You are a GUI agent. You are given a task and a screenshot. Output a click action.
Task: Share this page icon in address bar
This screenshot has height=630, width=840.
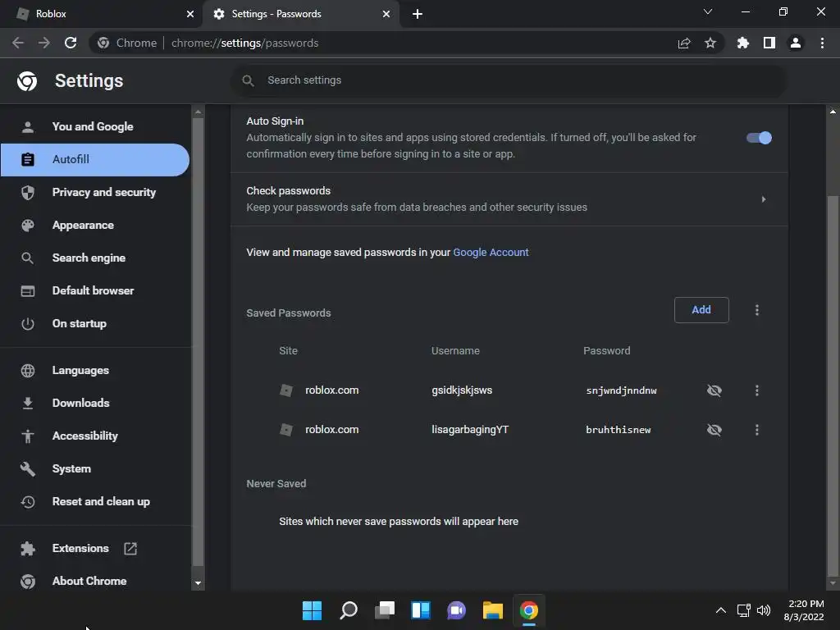point(684,43)
